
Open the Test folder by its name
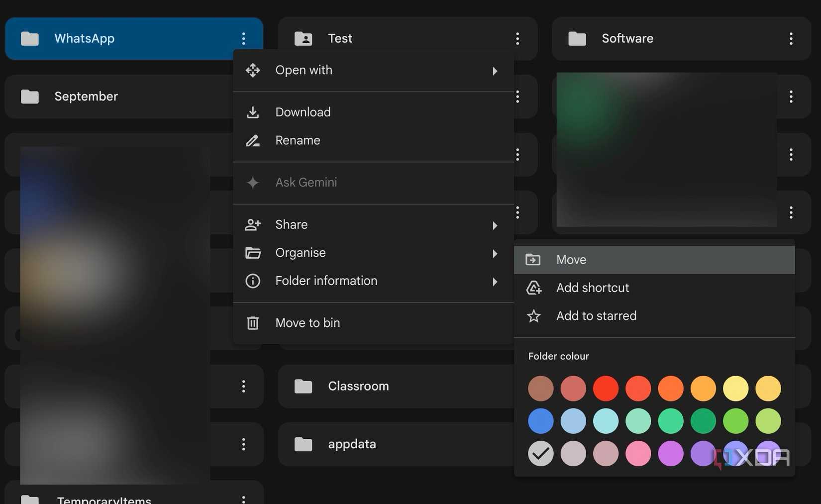click(340, 38)
